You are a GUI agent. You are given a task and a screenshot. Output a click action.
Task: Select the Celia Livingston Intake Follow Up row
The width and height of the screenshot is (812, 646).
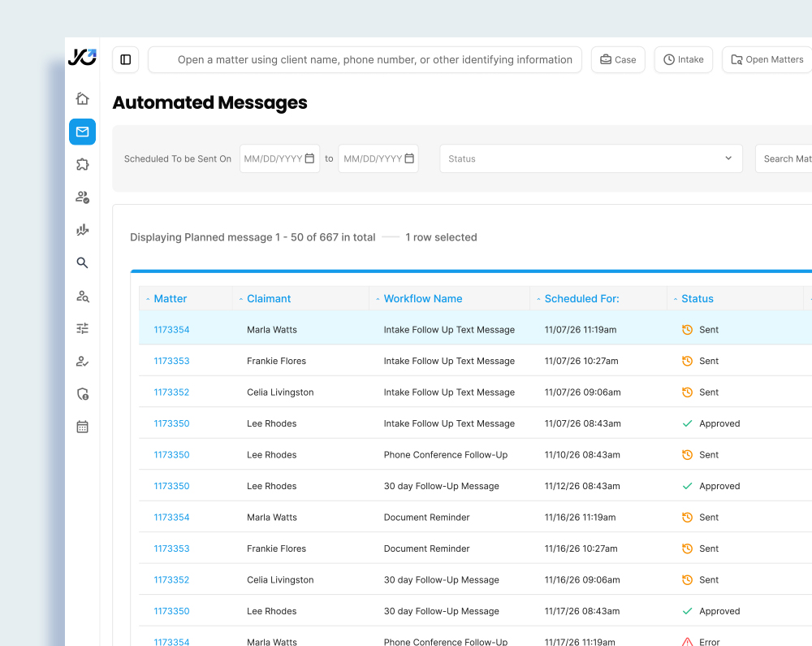coord(449,392)
